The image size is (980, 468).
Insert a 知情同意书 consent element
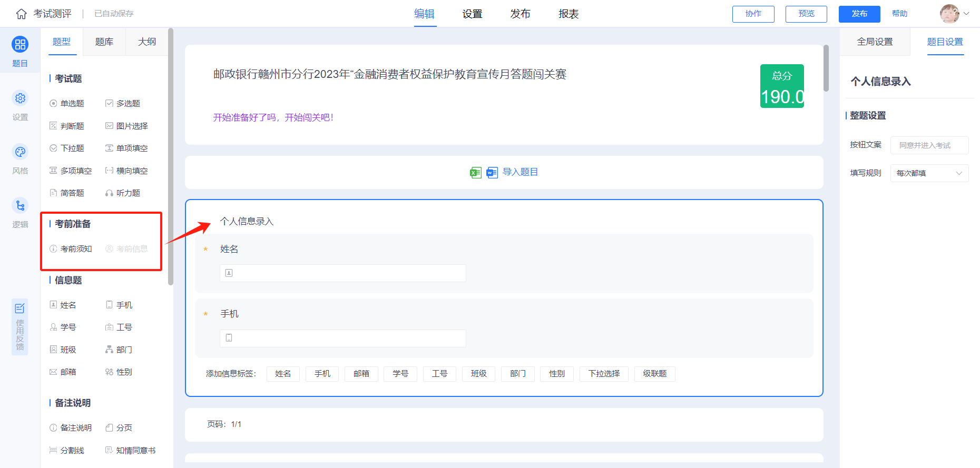click(131, 451)
